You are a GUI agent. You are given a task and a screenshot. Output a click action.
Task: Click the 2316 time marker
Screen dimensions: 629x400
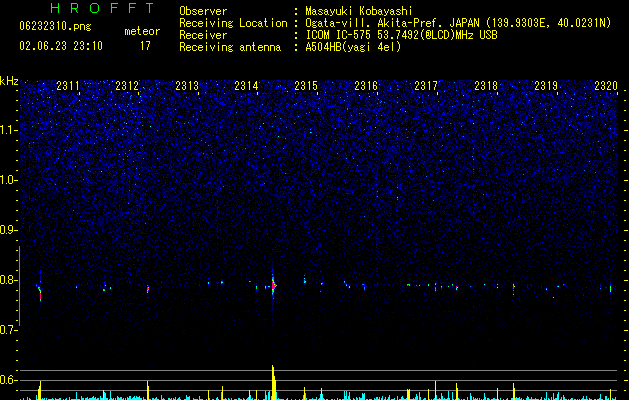366,86
